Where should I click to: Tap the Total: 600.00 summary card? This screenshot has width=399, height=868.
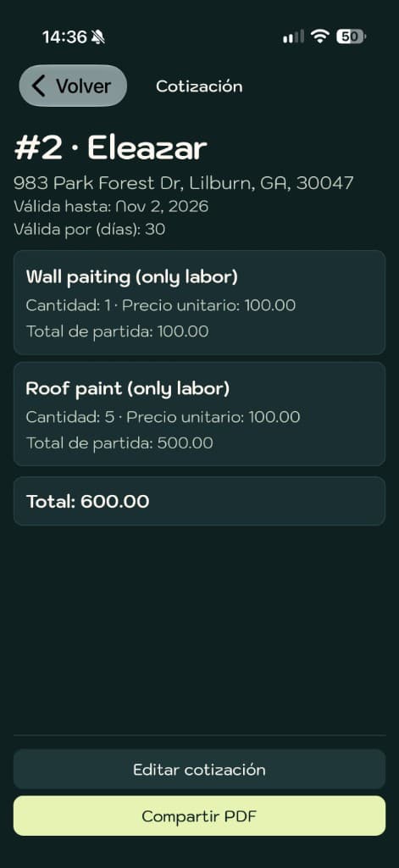(199, 501)
